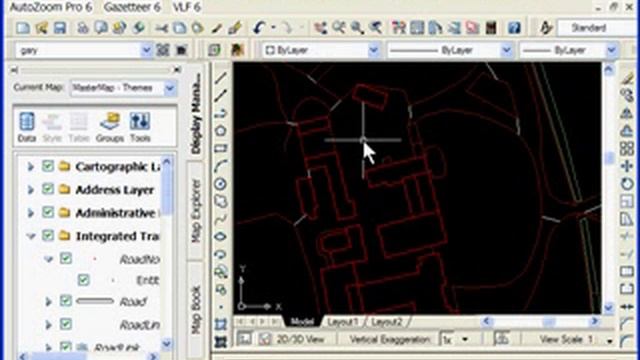This screenshot has width=640, height=360.
Task: Open the ByLayer lineweight dropdown
Action: pos(611,50)
